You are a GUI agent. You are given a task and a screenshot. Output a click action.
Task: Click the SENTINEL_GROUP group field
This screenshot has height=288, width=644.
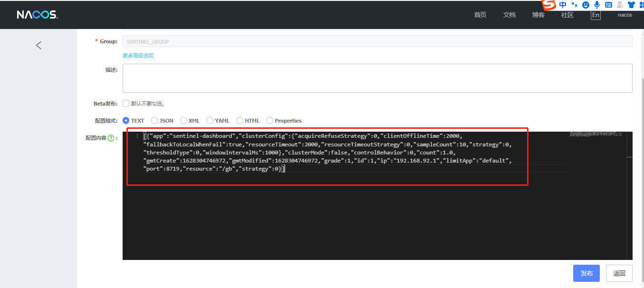pos(377,41)
